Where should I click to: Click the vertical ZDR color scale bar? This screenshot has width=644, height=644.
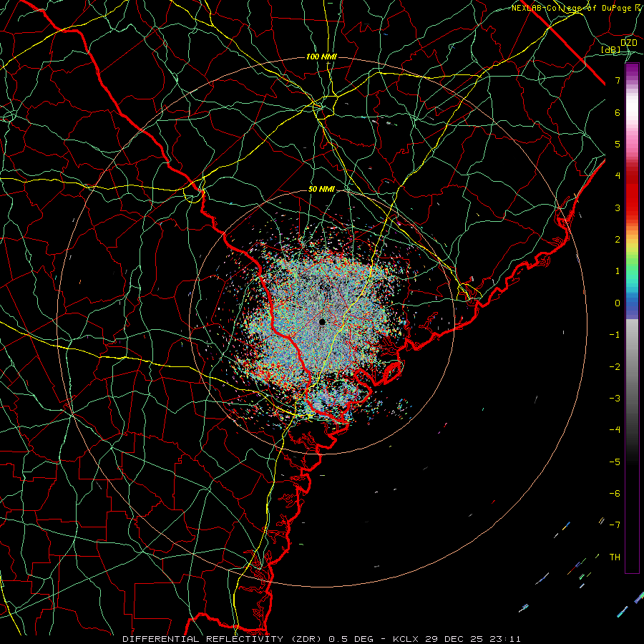coord(632,318)
